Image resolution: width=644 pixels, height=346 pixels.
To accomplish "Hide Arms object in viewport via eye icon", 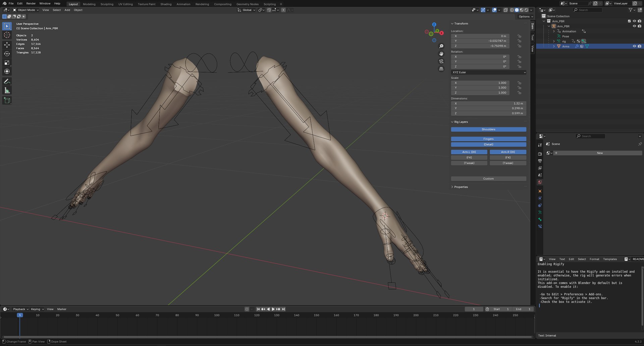I will (x=634, y=46).
